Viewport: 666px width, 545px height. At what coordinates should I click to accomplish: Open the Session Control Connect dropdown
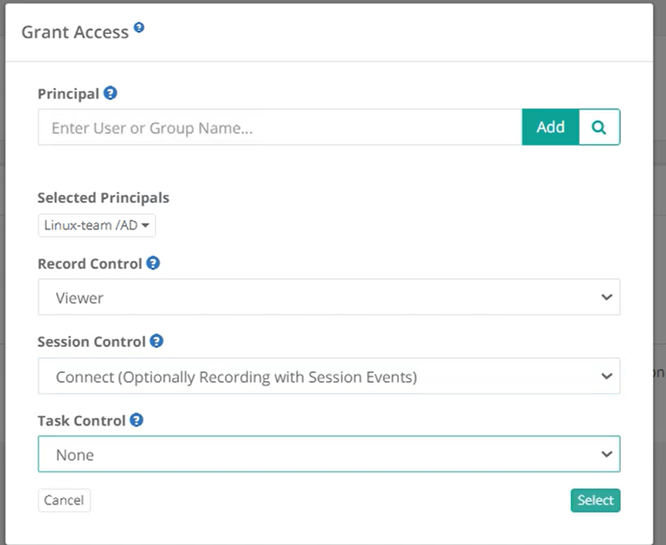(x=329, y=376)
